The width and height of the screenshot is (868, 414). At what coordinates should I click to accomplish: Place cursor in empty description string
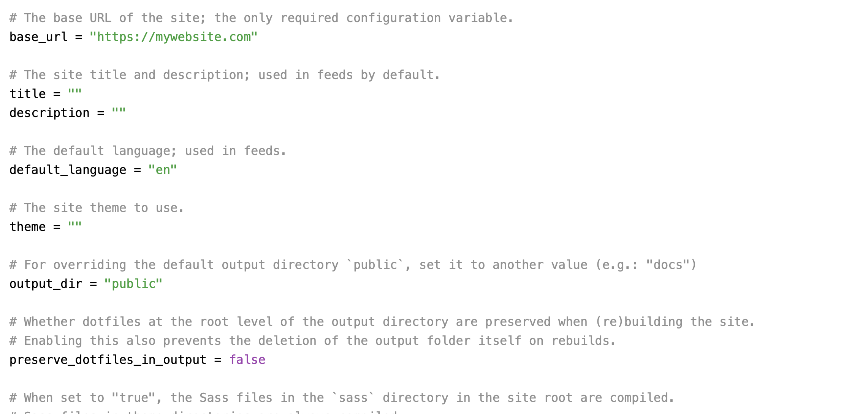(x=119, y=112)
